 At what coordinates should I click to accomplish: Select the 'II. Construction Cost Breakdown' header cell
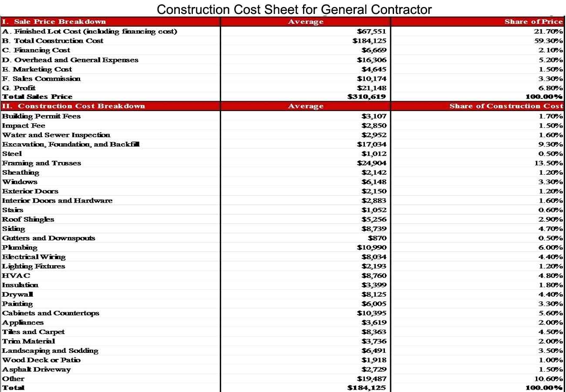[74, 106]
